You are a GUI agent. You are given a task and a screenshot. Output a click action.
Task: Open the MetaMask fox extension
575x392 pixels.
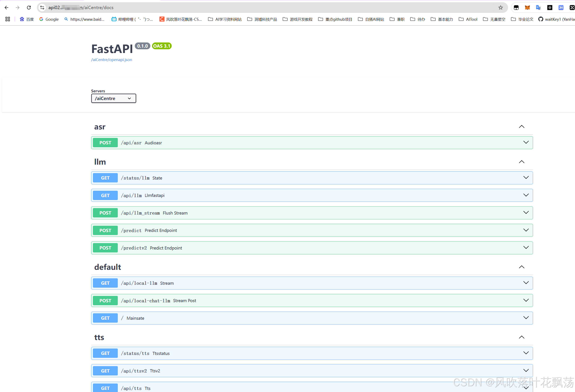click(x=527, y=7)
